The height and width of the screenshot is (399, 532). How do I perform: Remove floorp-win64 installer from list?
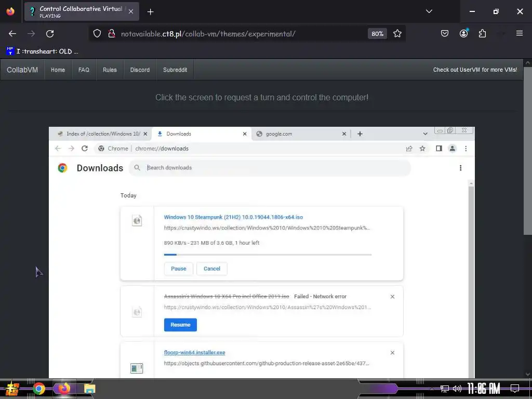[x=392, y=353]
